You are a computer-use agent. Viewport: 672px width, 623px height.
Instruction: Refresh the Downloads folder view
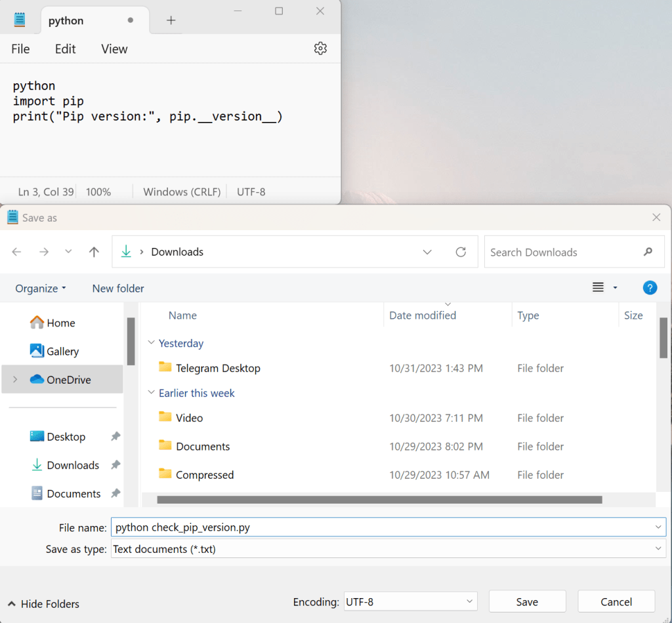[461, 252]
